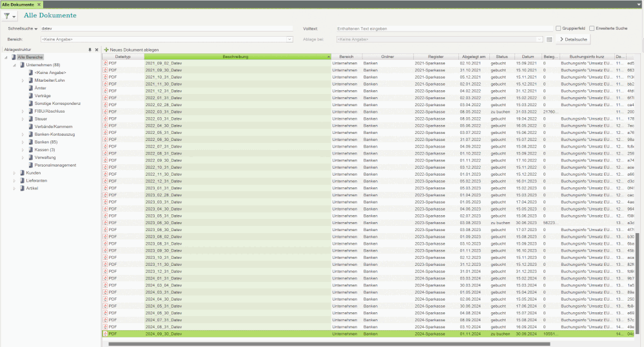The width and height of the screenshot is (644, 347).
Task: Click the Ämter folder icon
Action: [31, 88]
